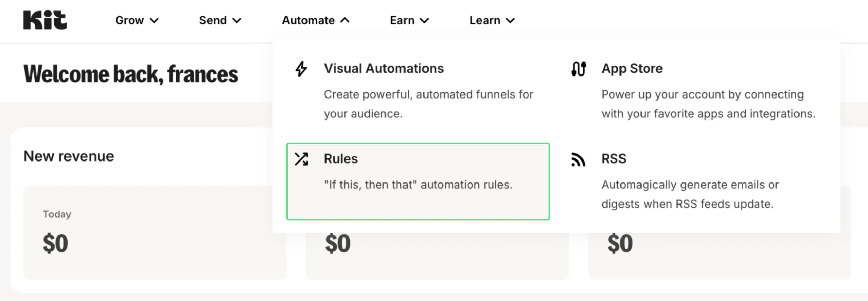Expand the Learn dropdown chevron
The height and width of the screenshot is (301, 868).
tap(510, 21)
